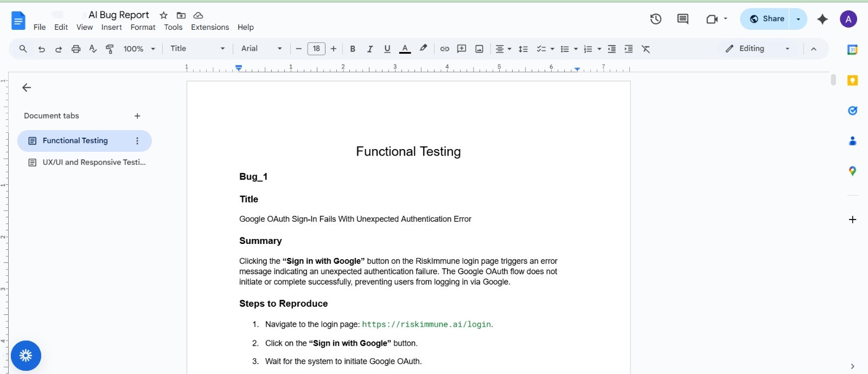The image size is (868, 374).
Task: Open the Help menu
Action: [246, 27]
